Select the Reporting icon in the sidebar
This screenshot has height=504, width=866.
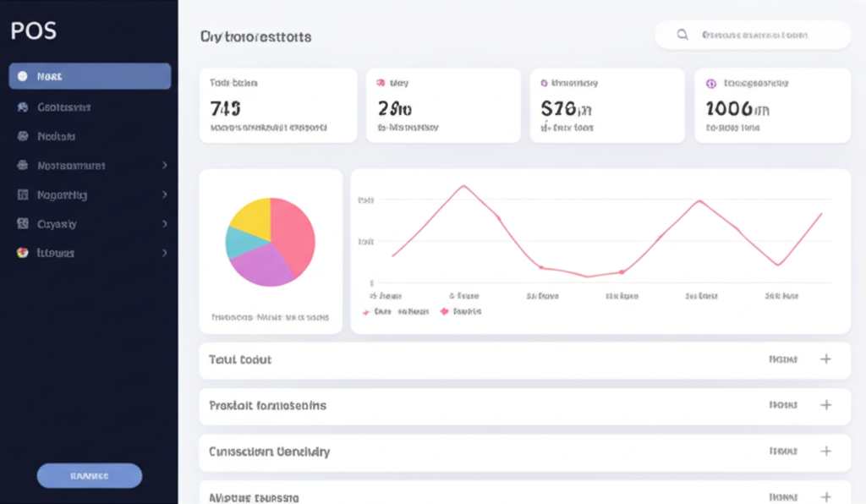20,194
